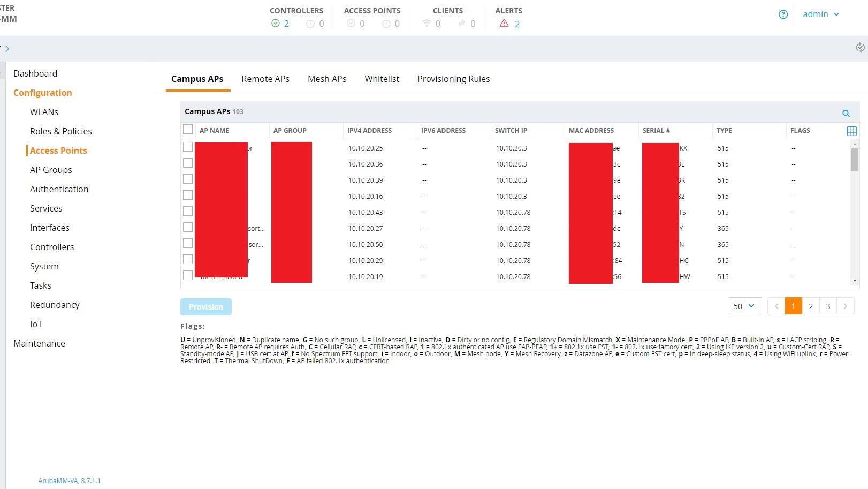Open the column customization grid icon
Viewport: 868px width, 489px height.
click(x=852, y=131)
